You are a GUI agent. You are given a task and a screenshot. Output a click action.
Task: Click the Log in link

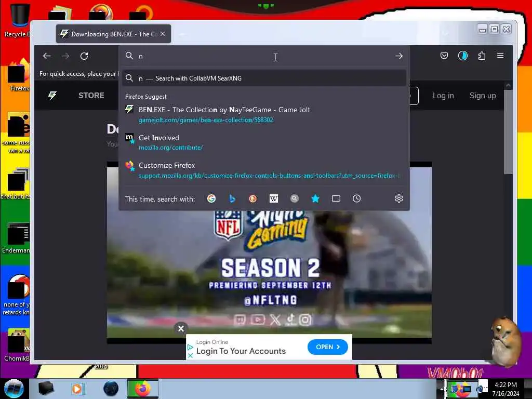click(x=443, y=96)
